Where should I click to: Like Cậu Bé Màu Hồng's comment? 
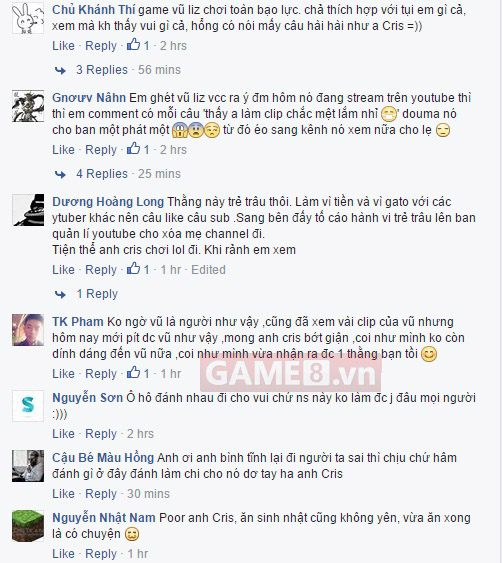63,494
